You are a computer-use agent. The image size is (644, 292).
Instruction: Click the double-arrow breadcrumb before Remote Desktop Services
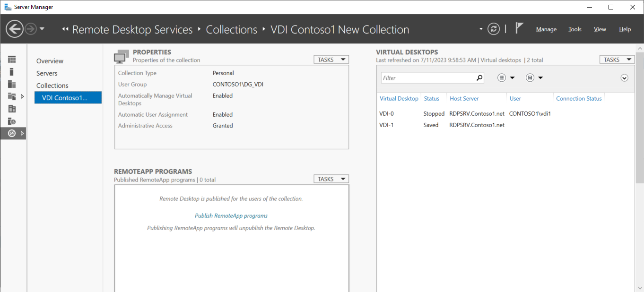(65, 29)
